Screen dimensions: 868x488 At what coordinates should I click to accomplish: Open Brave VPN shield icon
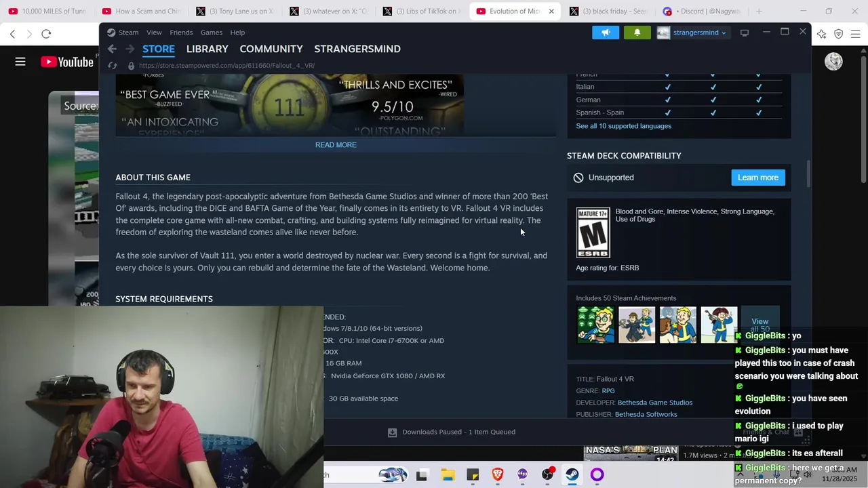pyautogui.click(x=838, y=34)
